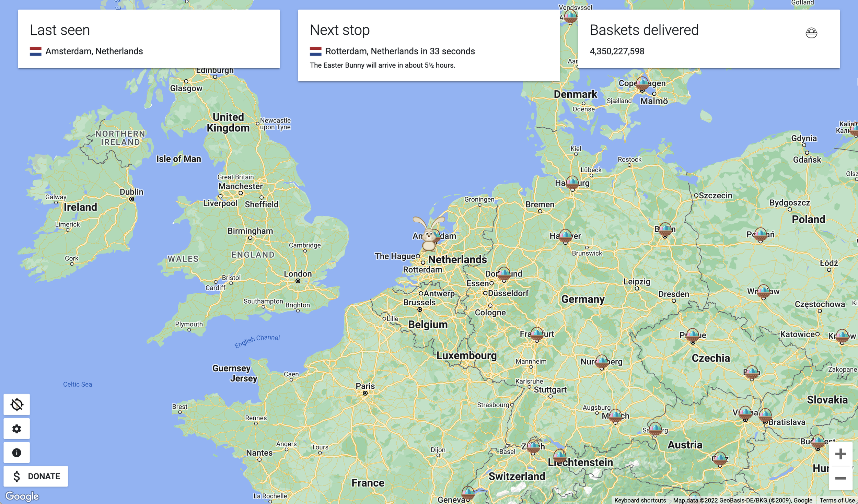Click the Netherlands flag in Last seen card
Viewport: 858px width, 504px height.
pyautogui.click(x=36, y=51)
